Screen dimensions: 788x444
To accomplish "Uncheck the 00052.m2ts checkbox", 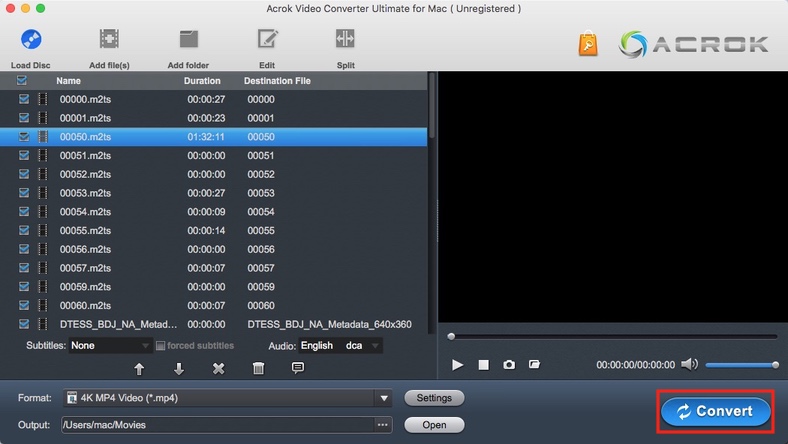I will [24, 174].
